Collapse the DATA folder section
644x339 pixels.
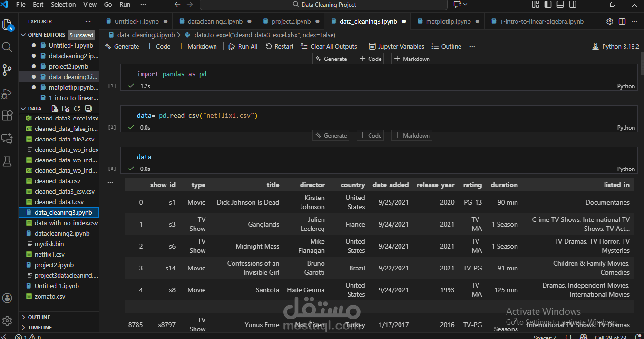coord(34,109)
